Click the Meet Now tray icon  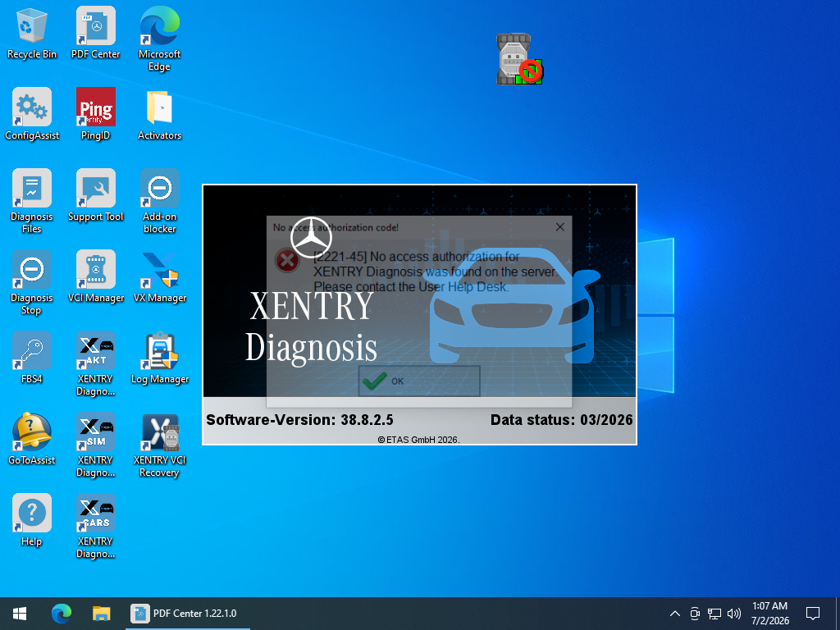pyautogui.click(x=695, y=614)
